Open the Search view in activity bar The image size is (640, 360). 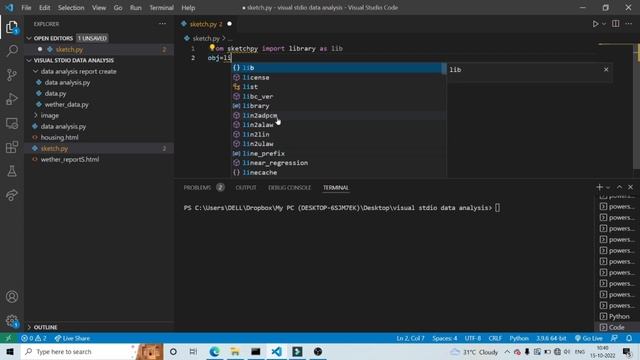(12, 51)
